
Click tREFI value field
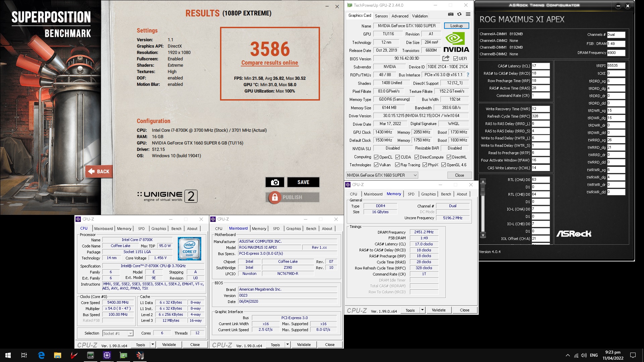point(616,66)
